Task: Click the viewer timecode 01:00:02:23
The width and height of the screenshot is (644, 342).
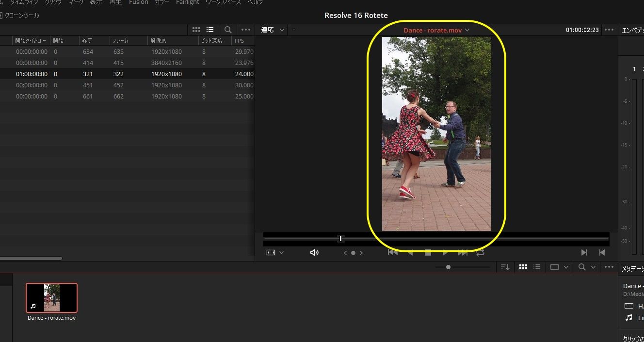Action: click(582, 30)
